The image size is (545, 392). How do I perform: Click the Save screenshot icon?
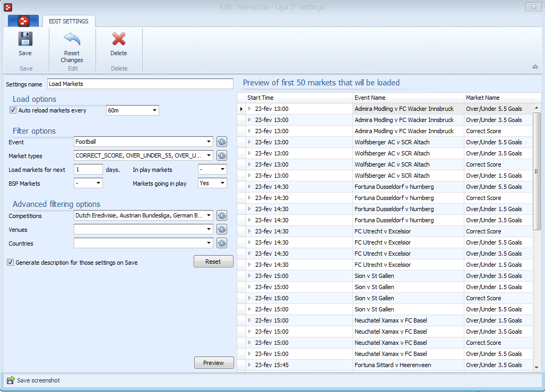11,380
